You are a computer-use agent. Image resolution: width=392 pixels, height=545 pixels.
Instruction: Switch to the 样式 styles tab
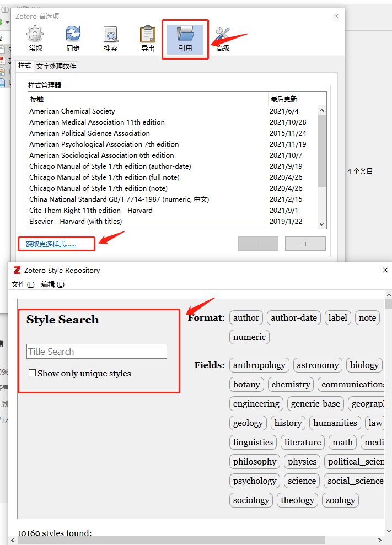(25, 66)
